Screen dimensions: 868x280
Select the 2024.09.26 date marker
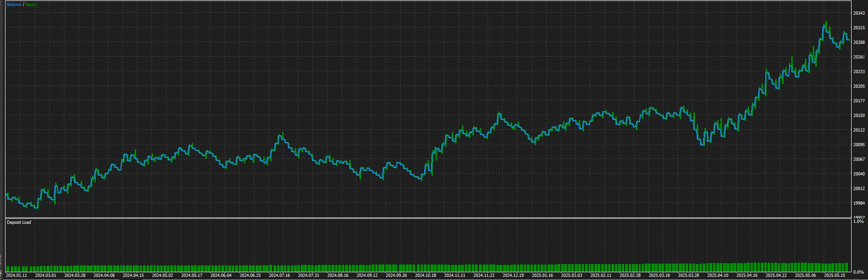pyautogui.click(x=396, y=275)
